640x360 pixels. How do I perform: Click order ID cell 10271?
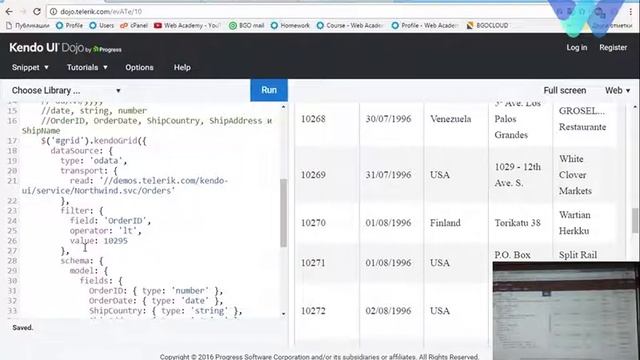(x=313, y=263)
